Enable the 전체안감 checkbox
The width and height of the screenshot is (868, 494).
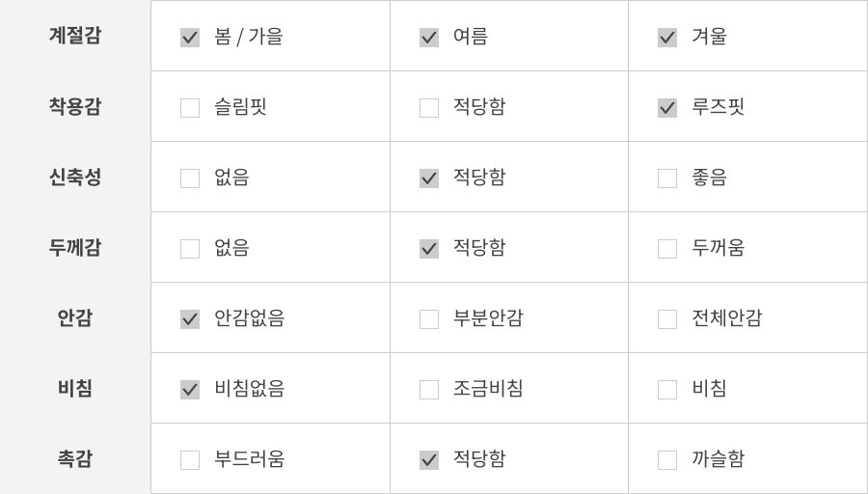tap(667, 319)
